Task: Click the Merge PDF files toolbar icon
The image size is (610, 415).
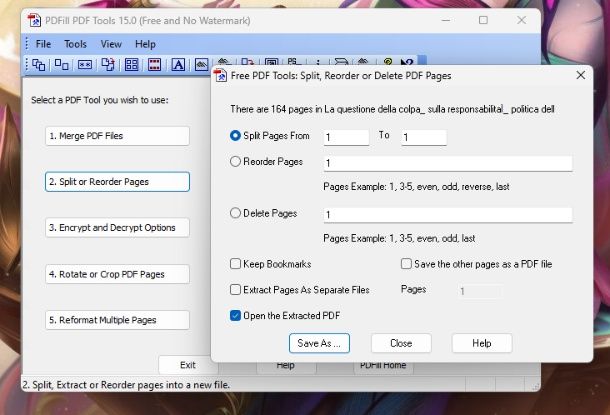Action: (x=39, y=64)
